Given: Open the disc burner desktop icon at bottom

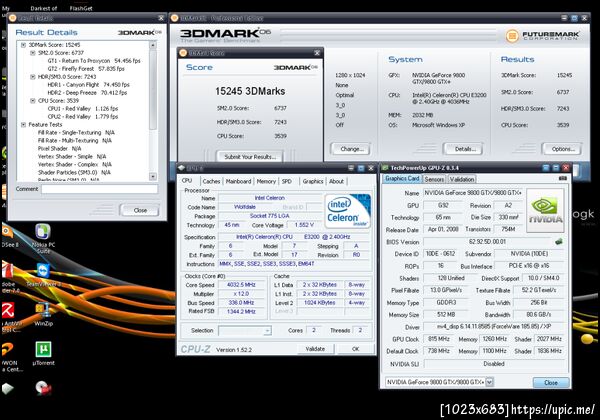Looking at the screenshot, I should pos(43,387).
